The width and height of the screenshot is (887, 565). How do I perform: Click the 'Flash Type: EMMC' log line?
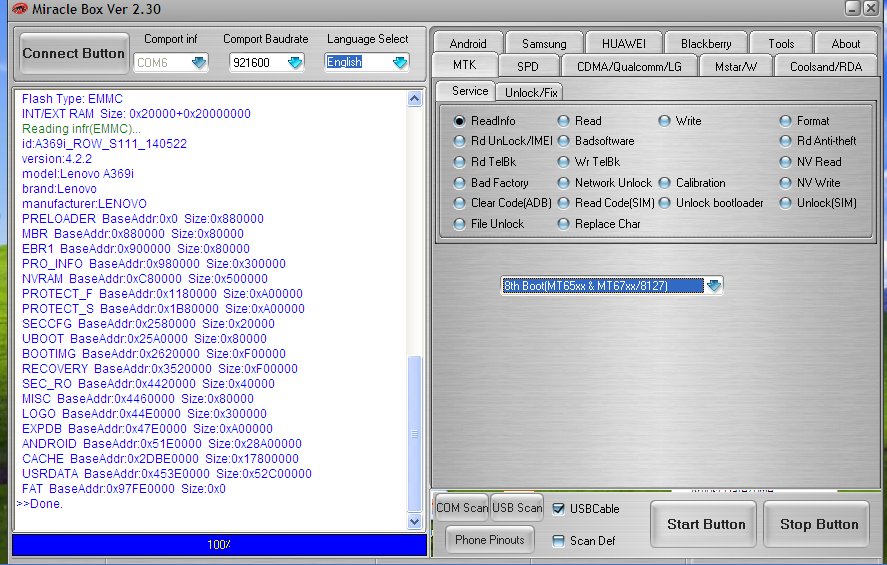72,98
